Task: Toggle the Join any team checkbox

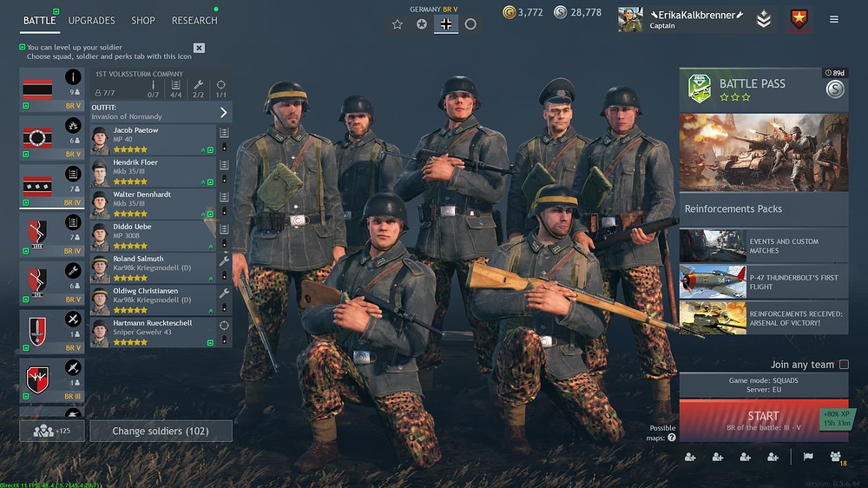Action: pos(844,364)
